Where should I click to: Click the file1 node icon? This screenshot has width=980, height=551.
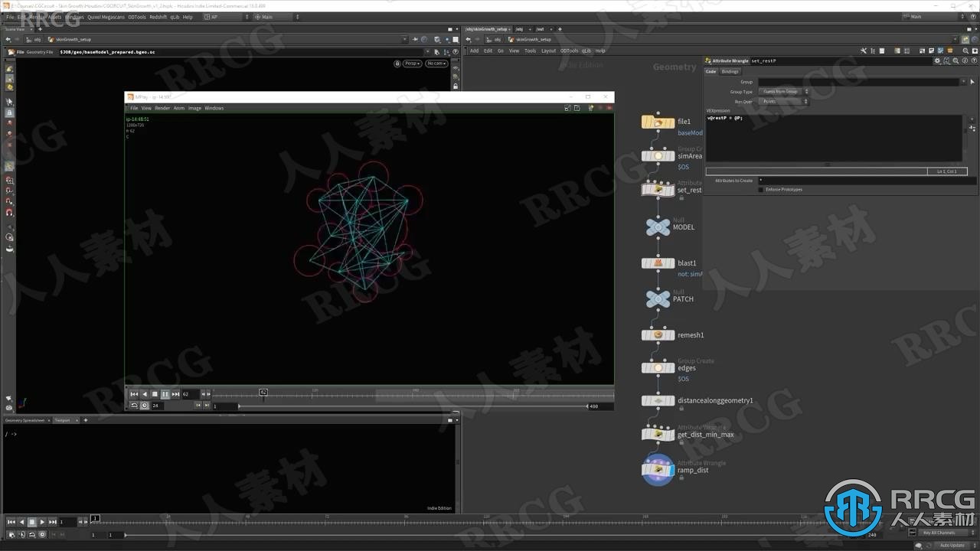point(658,122)
